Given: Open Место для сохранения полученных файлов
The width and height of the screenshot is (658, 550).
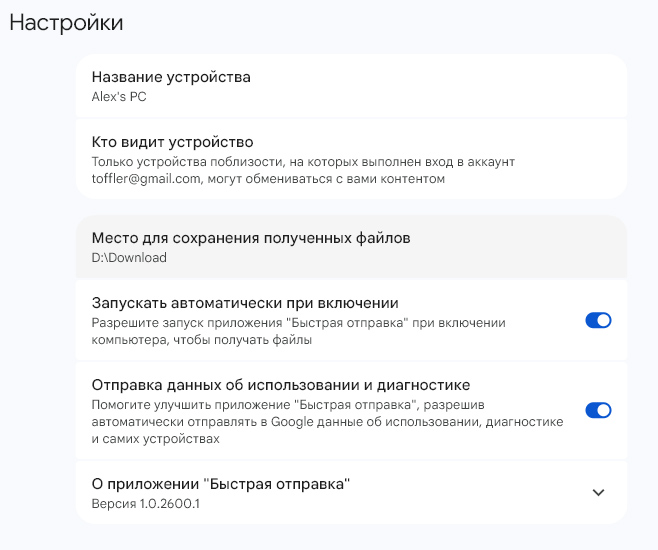Looking at the screenshot, I should pyautogui.click(x=351, y=247).
